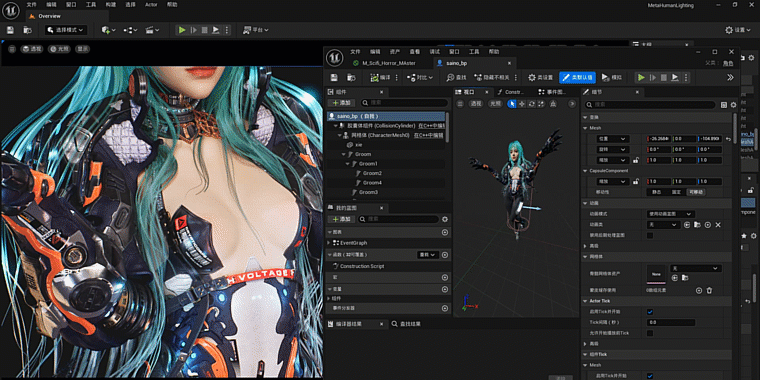Collapse the Groom tree item
Viewport: 760px width, 380px height.
point(345,154)
